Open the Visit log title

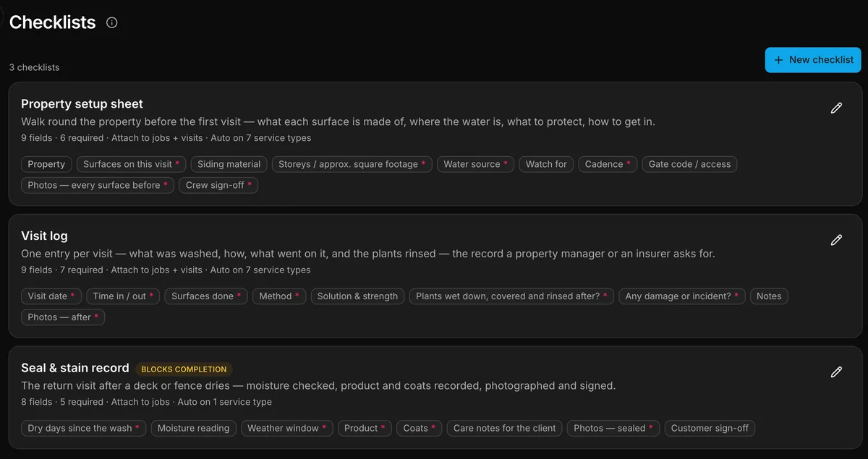pyautogui.click(x=44, y=236)
